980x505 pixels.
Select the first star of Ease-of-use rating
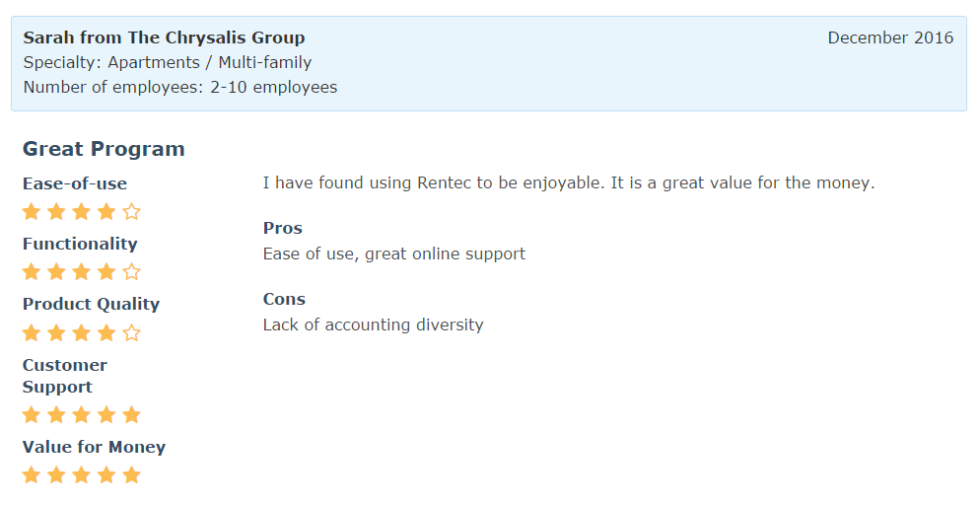point(32,212)
